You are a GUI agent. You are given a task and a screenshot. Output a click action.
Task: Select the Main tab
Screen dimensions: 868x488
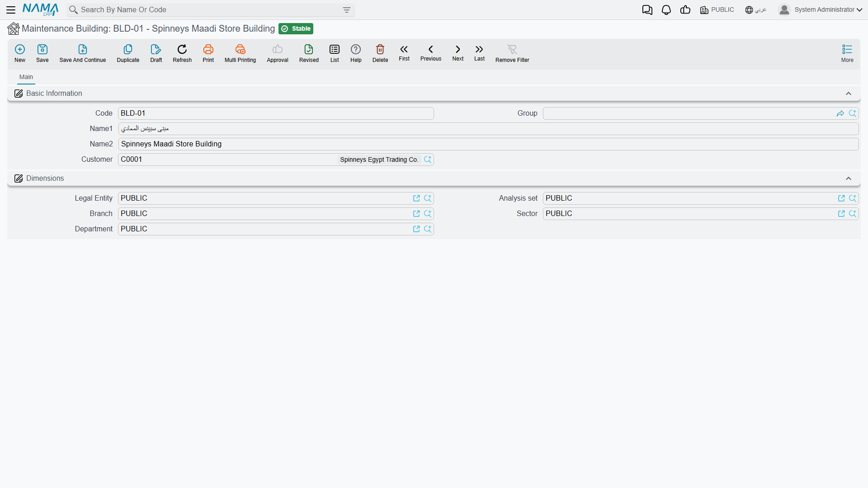[26, 77]
